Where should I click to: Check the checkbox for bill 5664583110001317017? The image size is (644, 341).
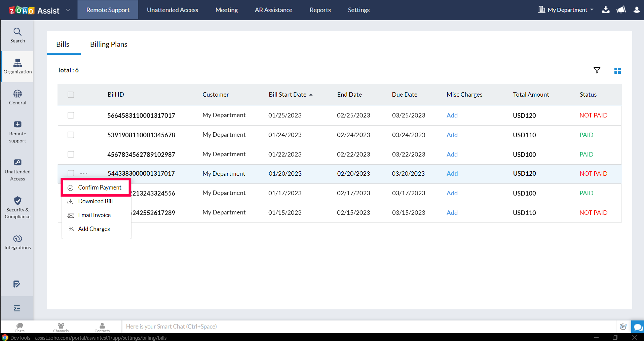71,115
